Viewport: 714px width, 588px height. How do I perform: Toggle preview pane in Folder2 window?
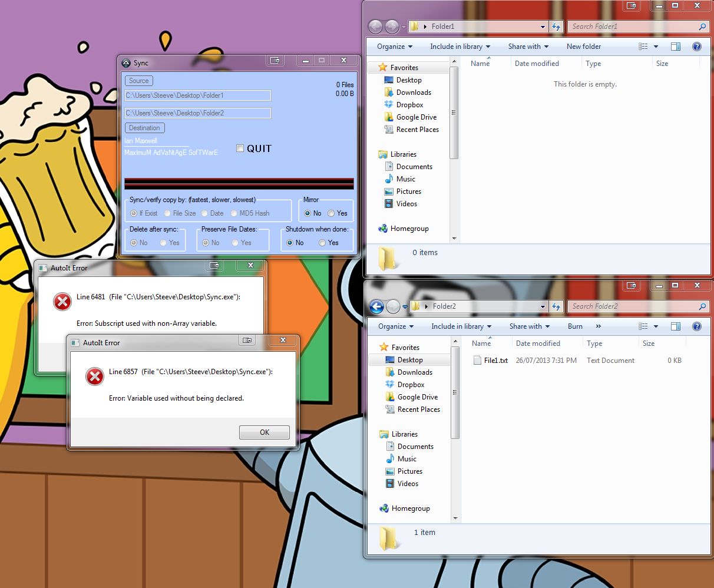676,326
